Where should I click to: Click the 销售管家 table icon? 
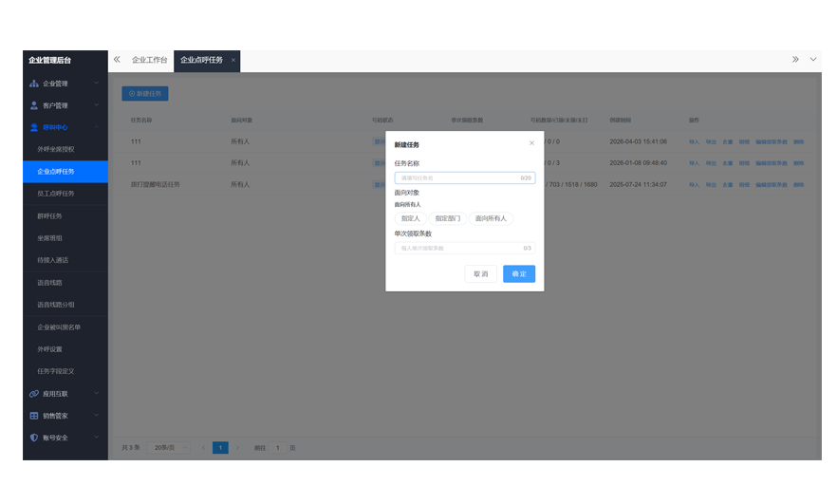point(34,416)
